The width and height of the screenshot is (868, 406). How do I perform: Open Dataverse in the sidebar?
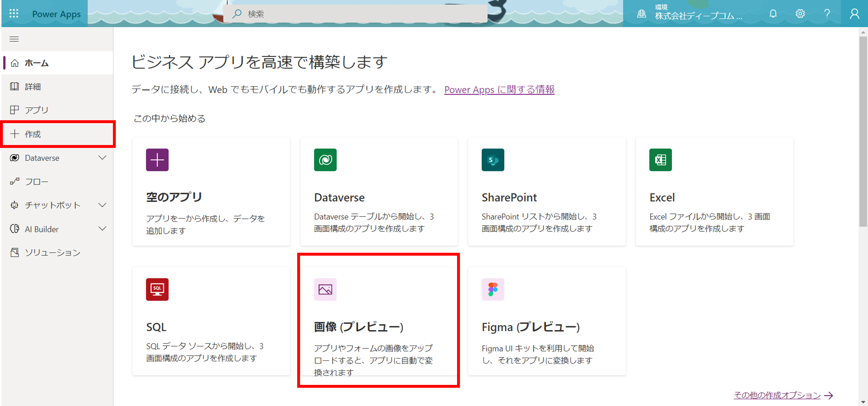[57, 158]
